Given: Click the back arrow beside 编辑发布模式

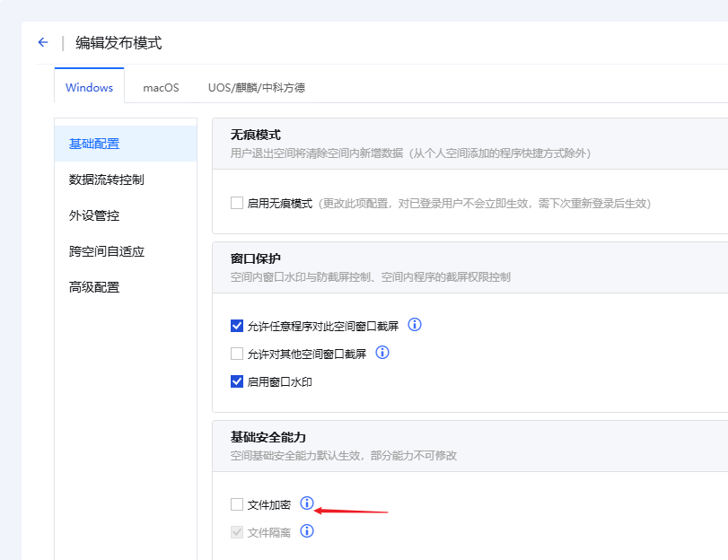Looking at the screenshot, I should coord(42,42).
